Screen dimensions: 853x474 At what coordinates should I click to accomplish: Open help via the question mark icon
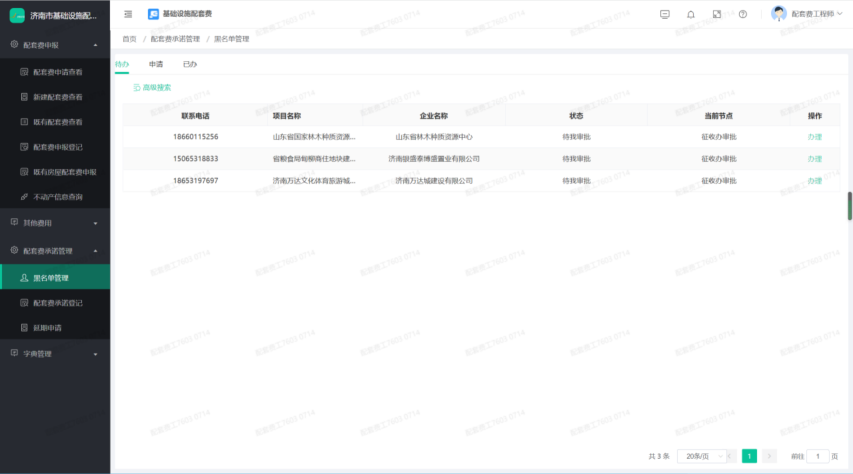click(743, 14)
